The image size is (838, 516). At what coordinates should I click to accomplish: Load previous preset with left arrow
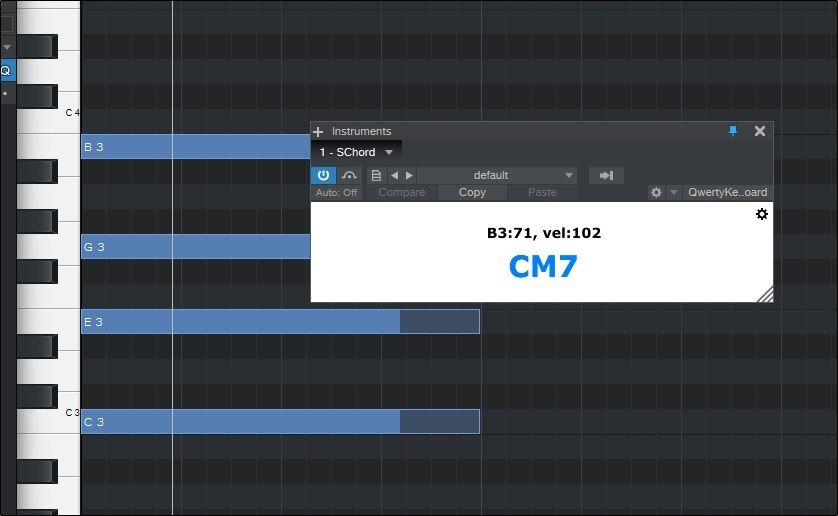[394, 175]
